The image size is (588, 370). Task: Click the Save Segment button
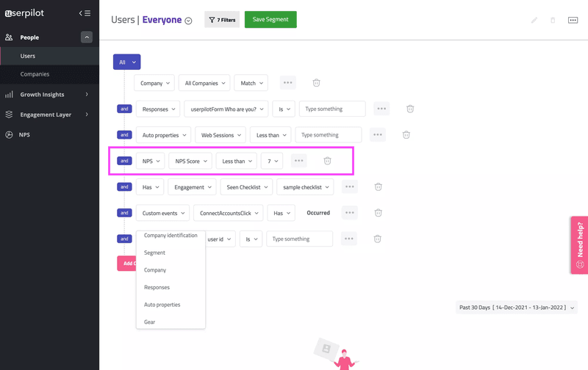(270, 20)
